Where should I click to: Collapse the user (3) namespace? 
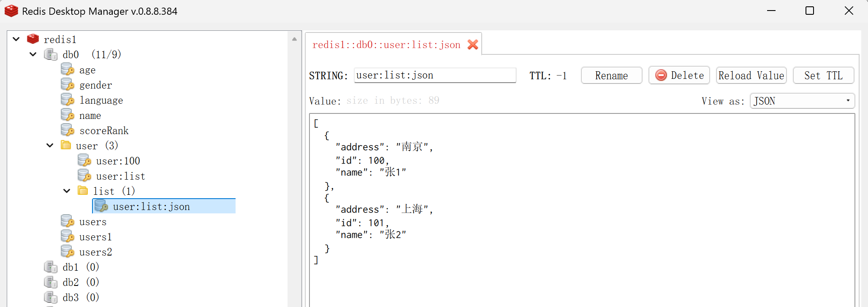pyautogui.click(x=50, y=145)
